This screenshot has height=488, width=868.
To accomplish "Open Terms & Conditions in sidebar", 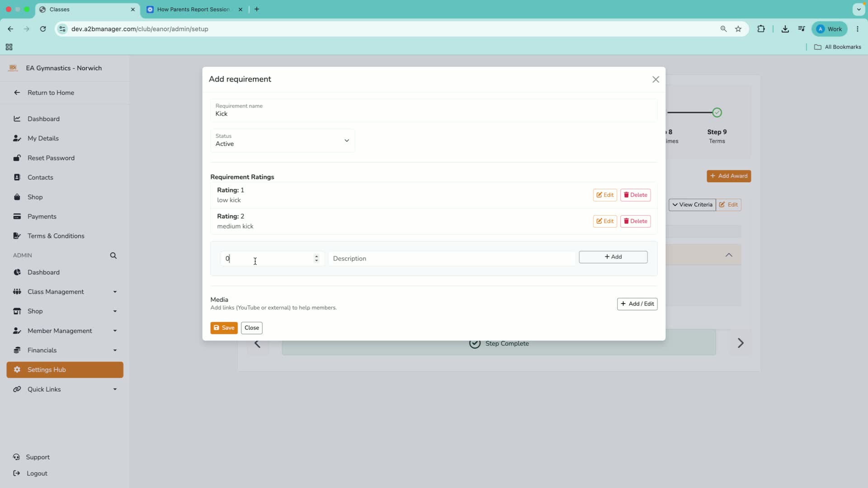I will [56, 236].
